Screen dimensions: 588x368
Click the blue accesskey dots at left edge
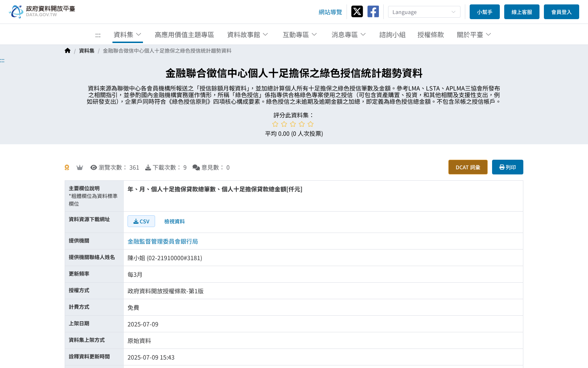pos(2,61)
